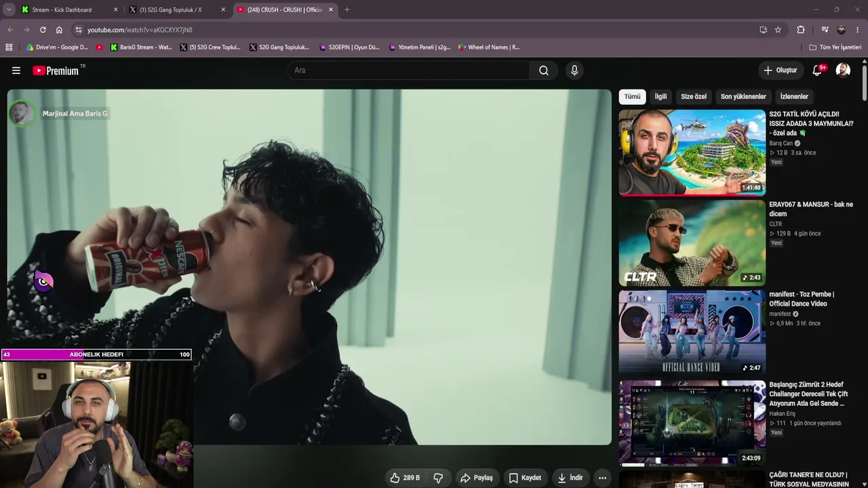Screen dimensions: 868x488
Task: Go back to the previous page
Action: (x=10, y=30)
